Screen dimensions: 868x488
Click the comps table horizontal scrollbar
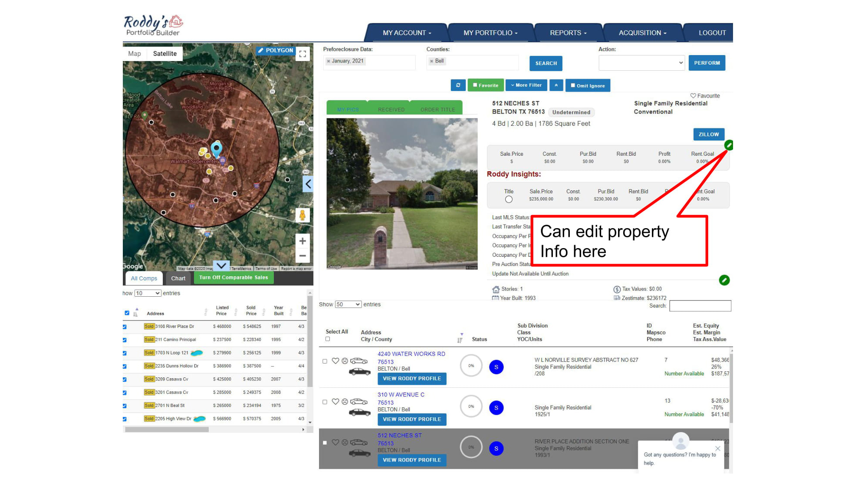(167, 429)
